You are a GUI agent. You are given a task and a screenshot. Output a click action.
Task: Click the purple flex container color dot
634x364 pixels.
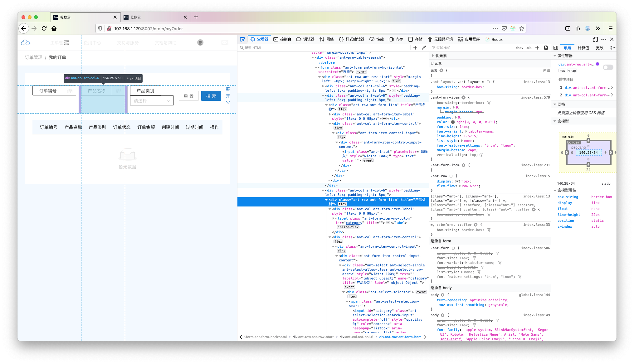pyautogui.click(x=597, y=64)
